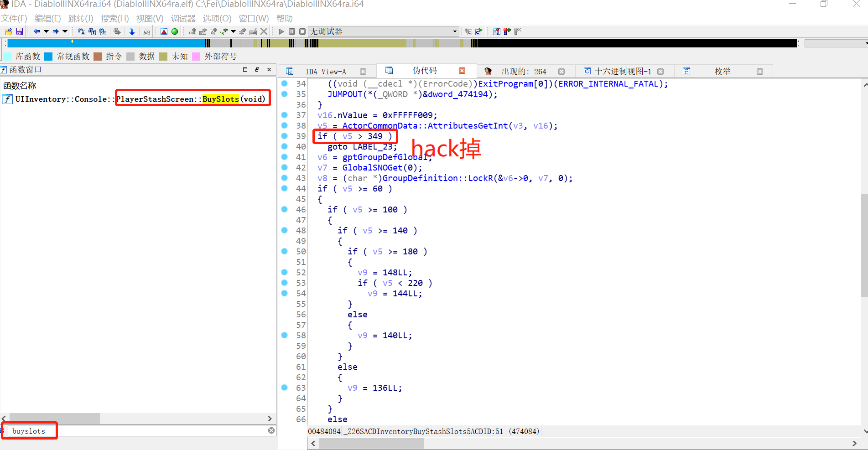This screenshot has height=450, width=868.
Task: Open the 调试器 menu
Action: pyautogui.click(x=183, y=19)
